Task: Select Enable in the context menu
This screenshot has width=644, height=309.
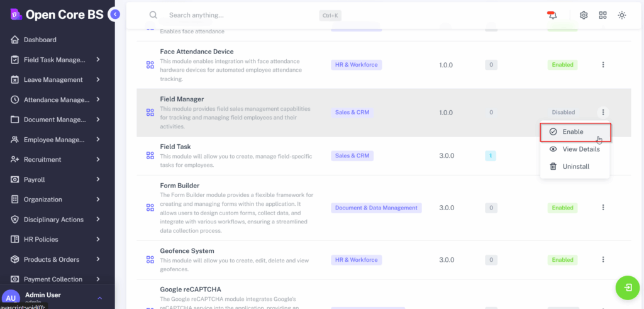Action: click(x=572, y=132)
